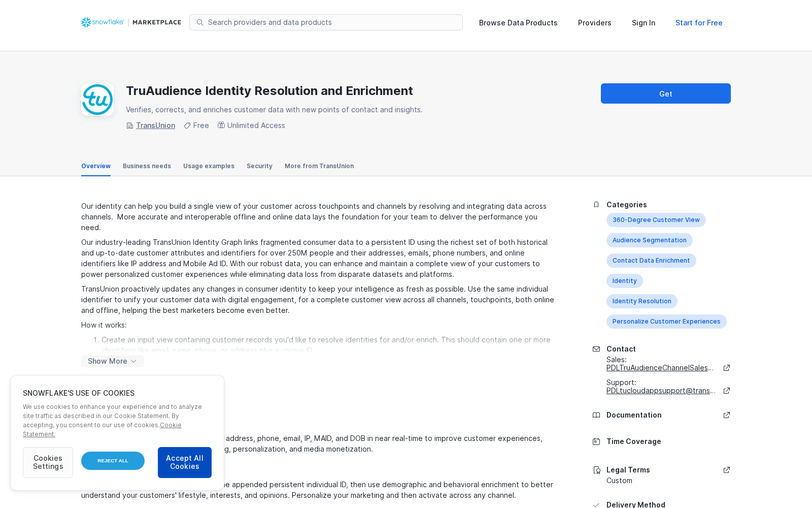Image resolution: width=812 pixels, height=508 pixels.
Task: Open Legal Terms external link icon
Action: click(x=727, y=470)
